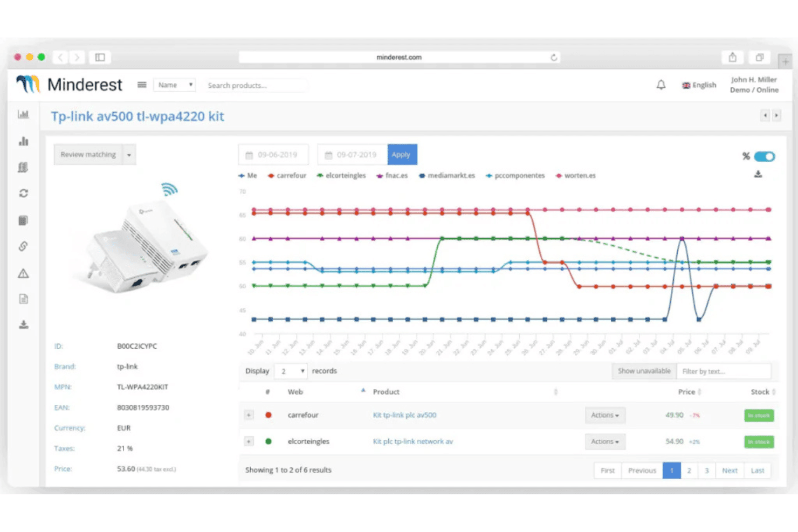Viewport: 798px width, 532px height.
Task: Open the hamburger menu beside the Minderest logo
Action: tap(142, 85)
